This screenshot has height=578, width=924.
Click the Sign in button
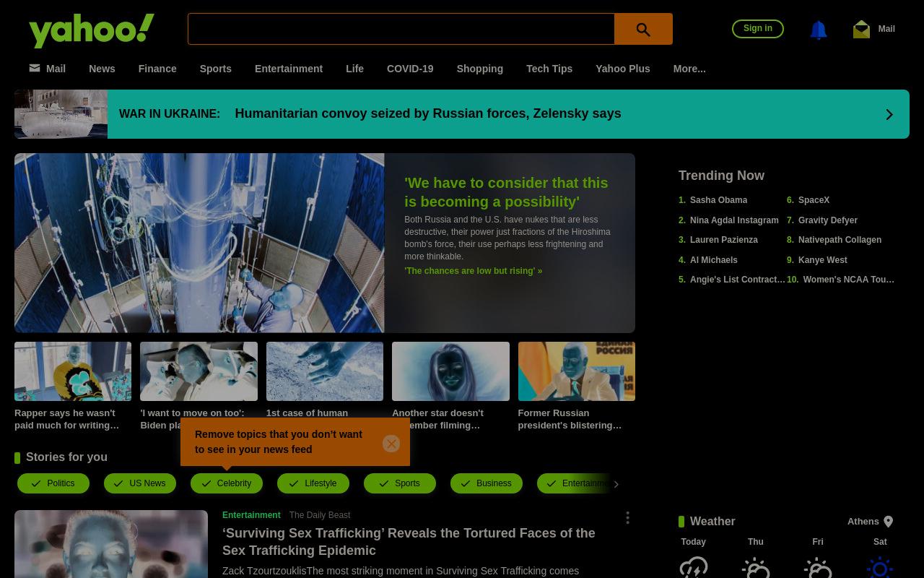tap(758, 28)
